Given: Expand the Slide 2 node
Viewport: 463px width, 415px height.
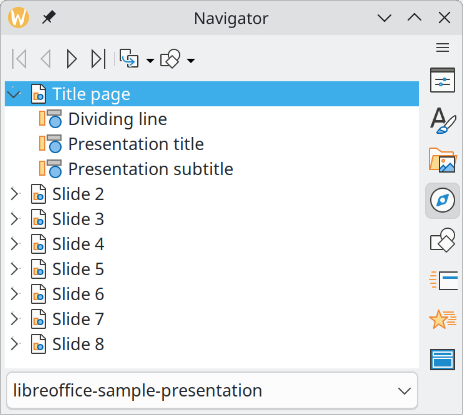Looking at the screenshot, I should tap(14, 194).
